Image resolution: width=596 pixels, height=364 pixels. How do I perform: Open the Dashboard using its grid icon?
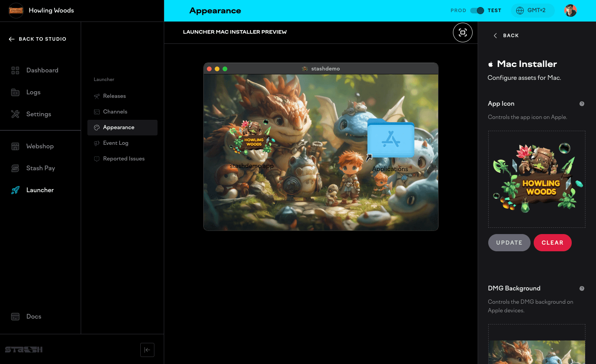tap(15, 70)
